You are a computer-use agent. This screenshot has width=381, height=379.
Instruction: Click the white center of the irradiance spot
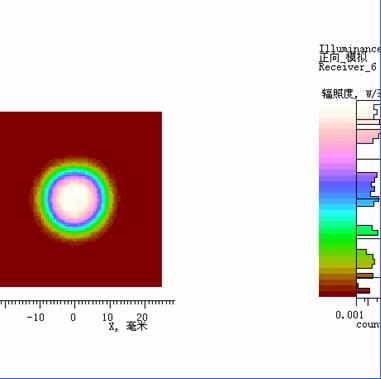(75, 199)
